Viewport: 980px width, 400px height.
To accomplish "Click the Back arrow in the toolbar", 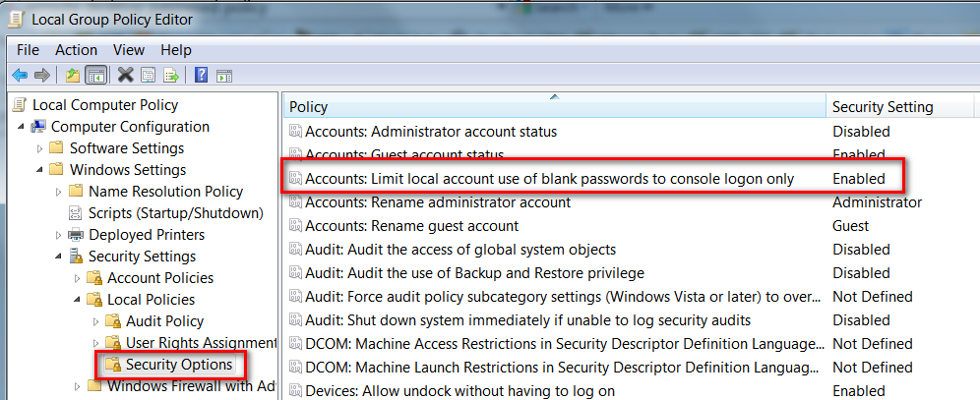I will (x=19, y=75).
